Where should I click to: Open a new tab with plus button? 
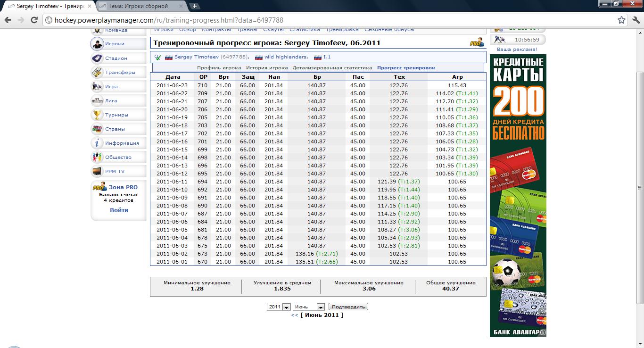click(194, 6)
